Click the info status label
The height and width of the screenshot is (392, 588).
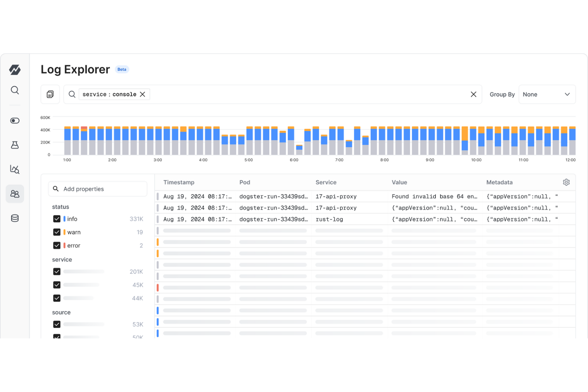point(72,219)
